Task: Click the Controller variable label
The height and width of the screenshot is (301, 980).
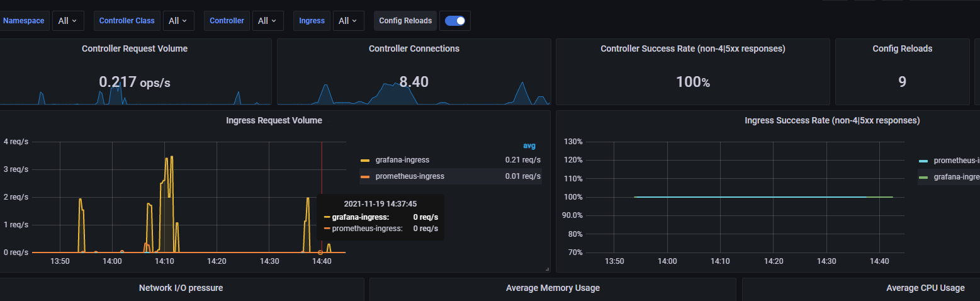Action: [227, 21]
